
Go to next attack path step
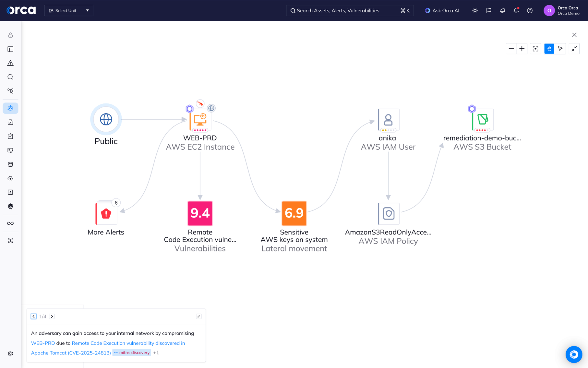pyautogui.click(x=52, y=316)
